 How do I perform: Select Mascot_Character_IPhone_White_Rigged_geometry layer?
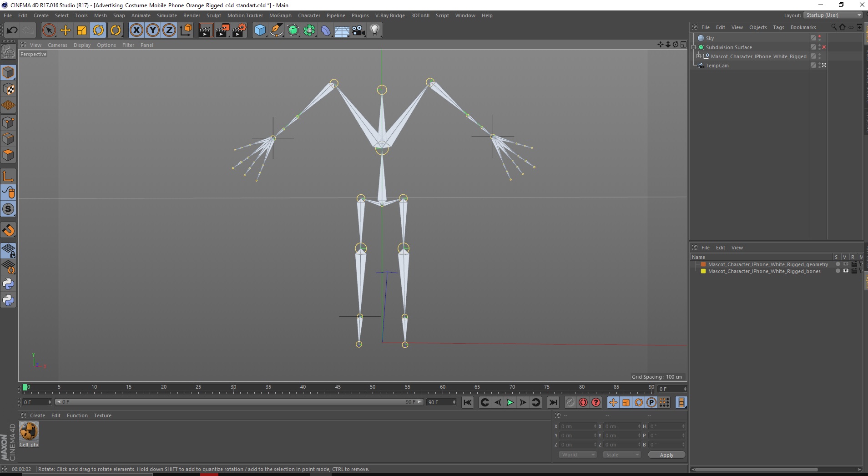(x=768, y=264)
